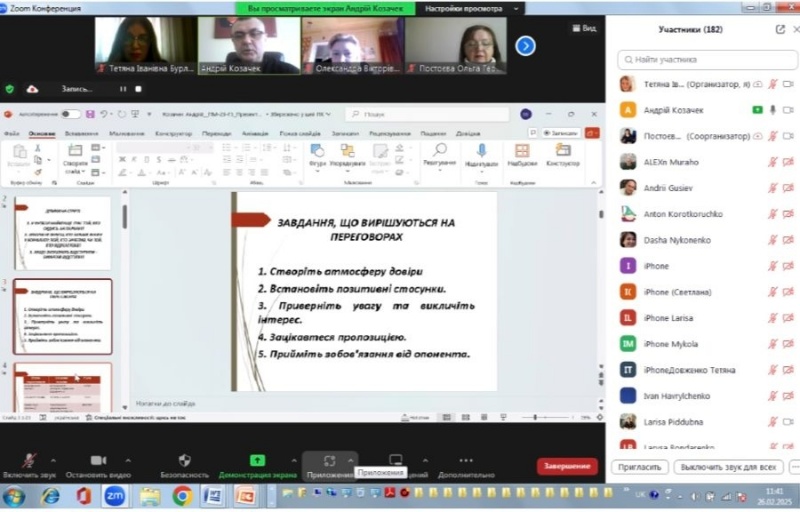Toggle Андрій Козачек microphone icon

click(x=772, y=110)
